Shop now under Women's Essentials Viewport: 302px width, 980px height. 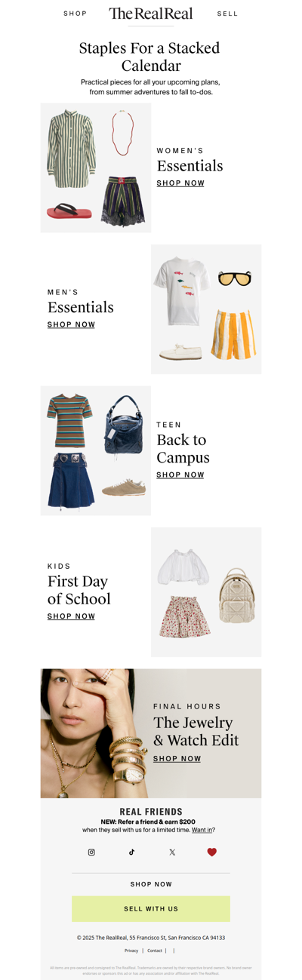pos(180,183)
